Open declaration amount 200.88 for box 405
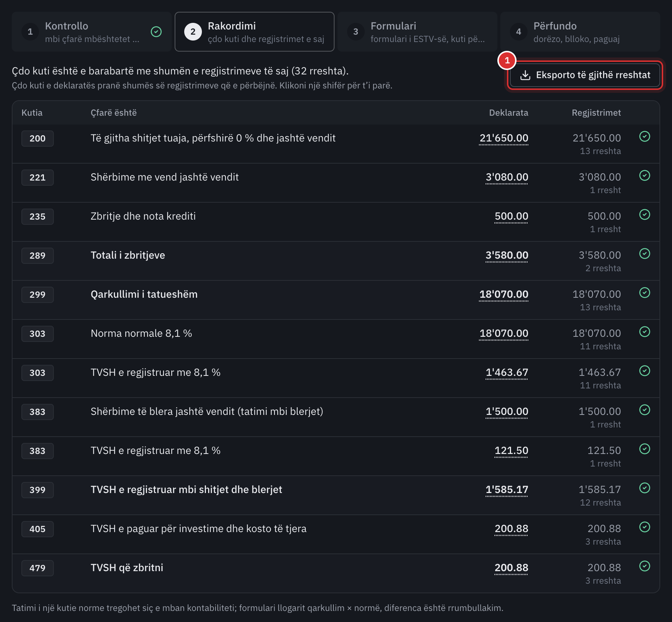Viewport: 672px width, 622px height. tap(511, 529)
